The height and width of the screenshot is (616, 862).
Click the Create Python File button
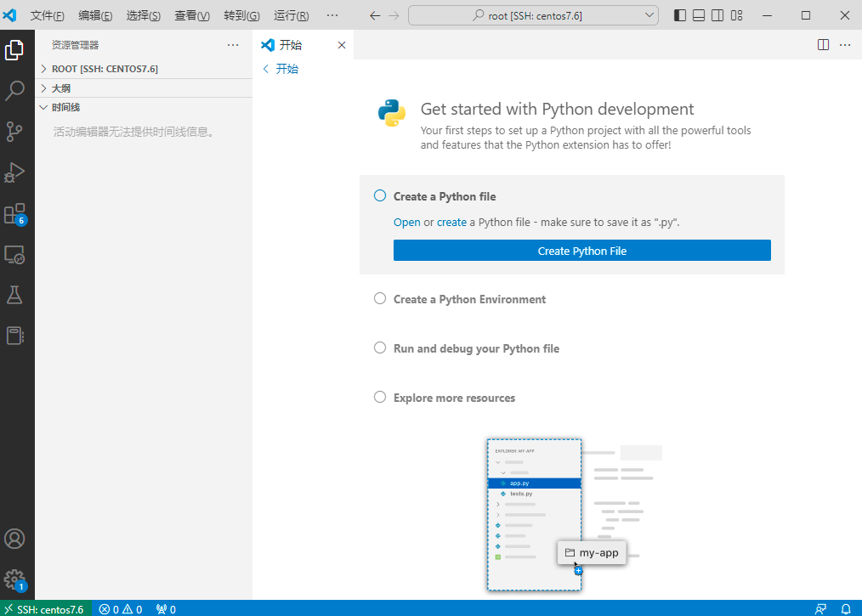tap(581, 251)
